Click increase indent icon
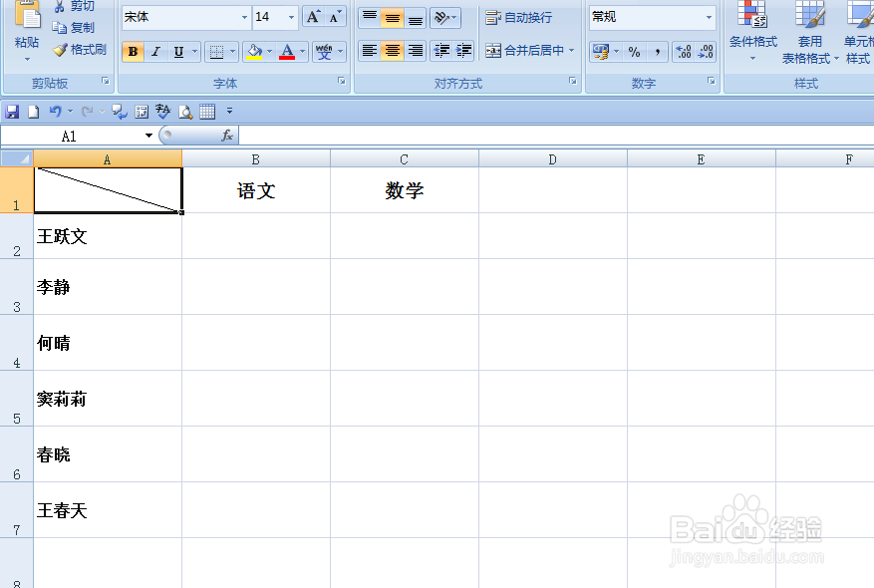The height and width of the screenshot is (588, 874). tap(463, 51)
